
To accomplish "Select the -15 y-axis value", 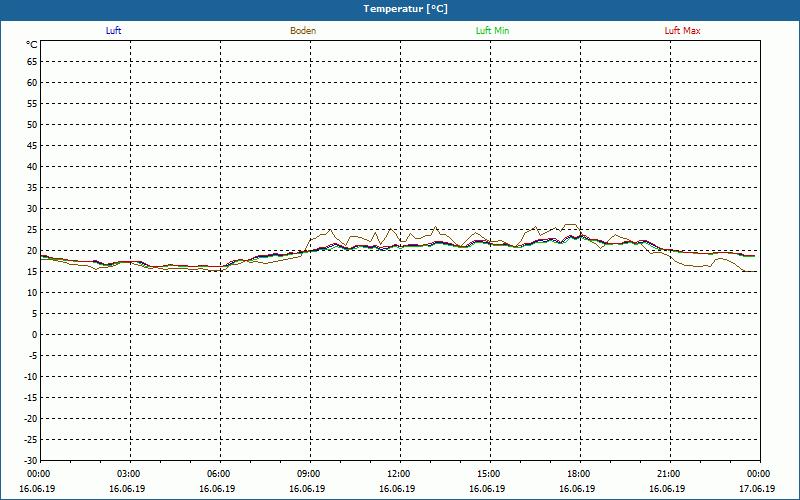I will point(31,398).
